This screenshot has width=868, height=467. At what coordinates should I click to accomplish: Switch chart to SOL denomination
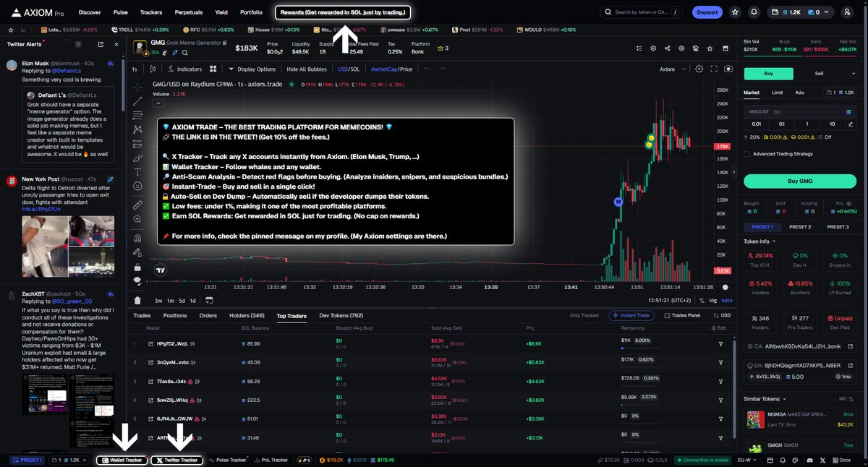(354, 69)
